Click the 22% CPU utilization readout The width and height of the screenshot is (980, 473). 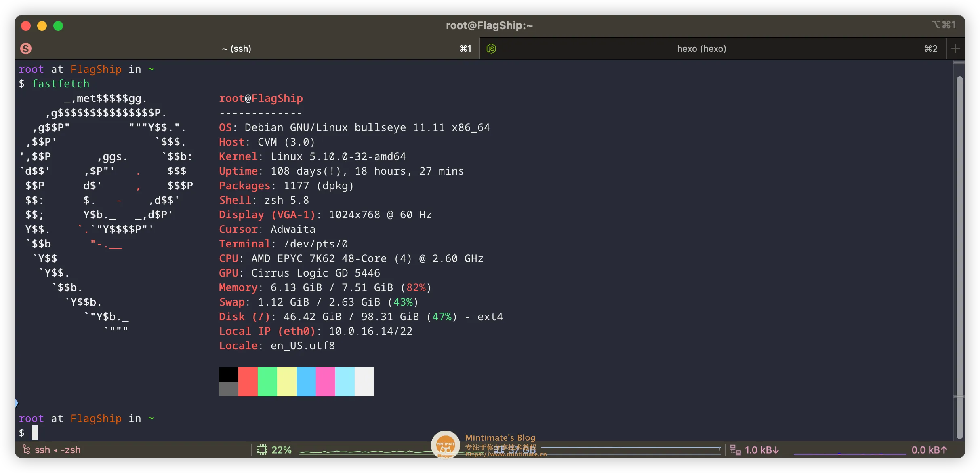[x=282, y=450]
